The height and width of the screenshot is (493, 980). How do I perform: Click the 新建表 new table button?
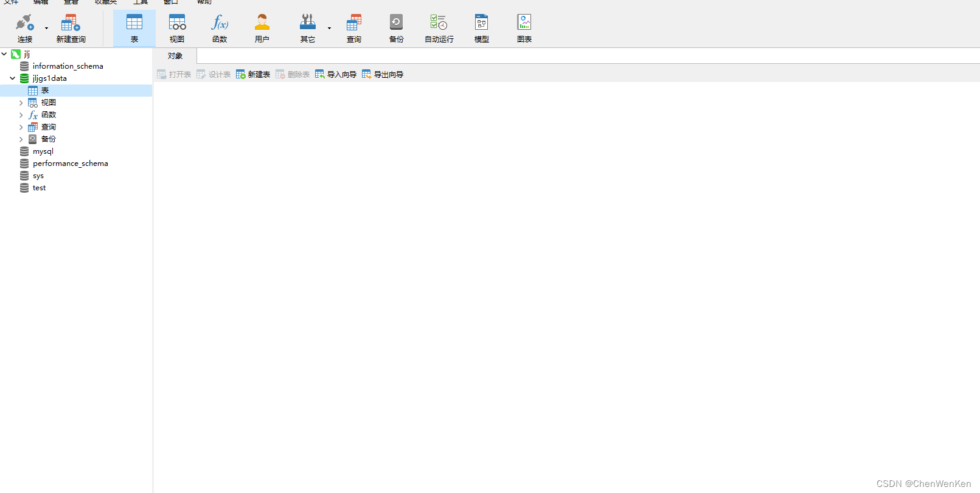click(x=253, y=74)
